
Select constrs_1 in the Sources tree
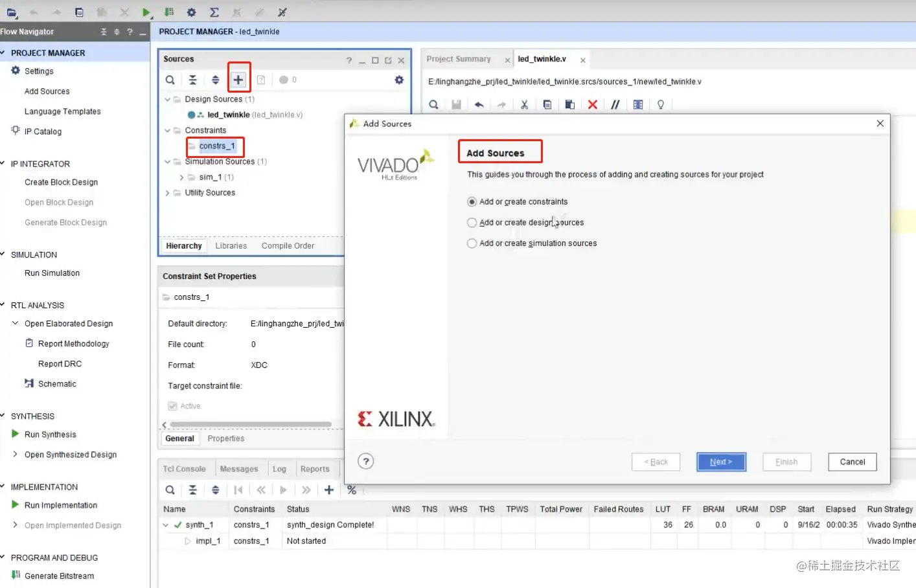217,146
